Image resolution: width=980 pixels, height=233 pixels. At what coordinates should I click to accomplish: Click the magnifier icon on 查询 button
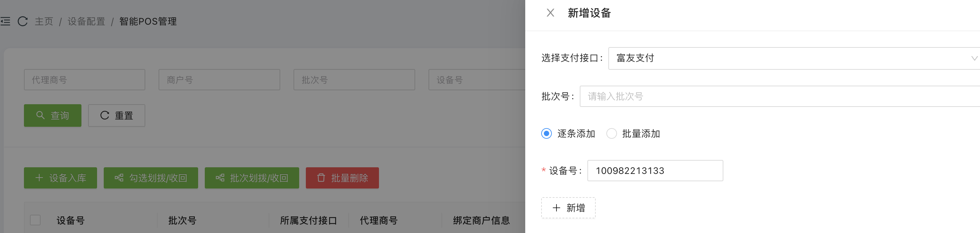(x=40, y=115)
